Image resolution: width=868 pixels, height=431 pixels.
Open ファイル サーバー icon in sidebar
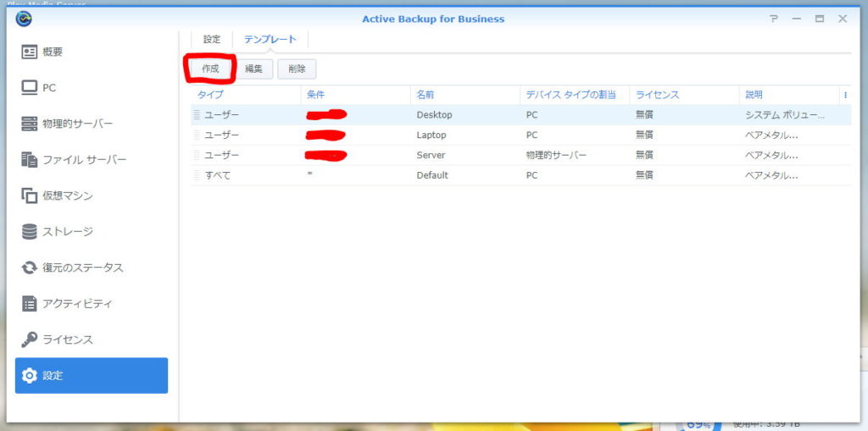click(x=29, y=159)
